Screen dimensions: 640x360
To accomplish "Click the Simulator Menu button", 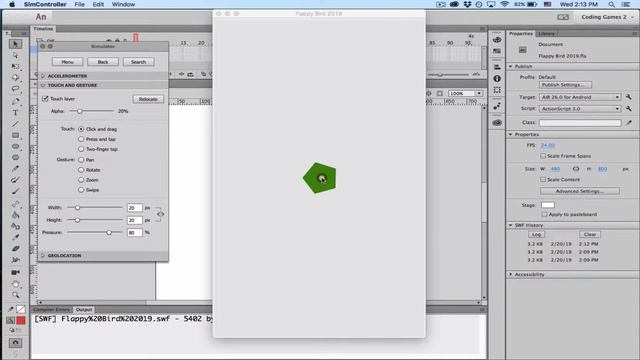I will tap(67, 62).
